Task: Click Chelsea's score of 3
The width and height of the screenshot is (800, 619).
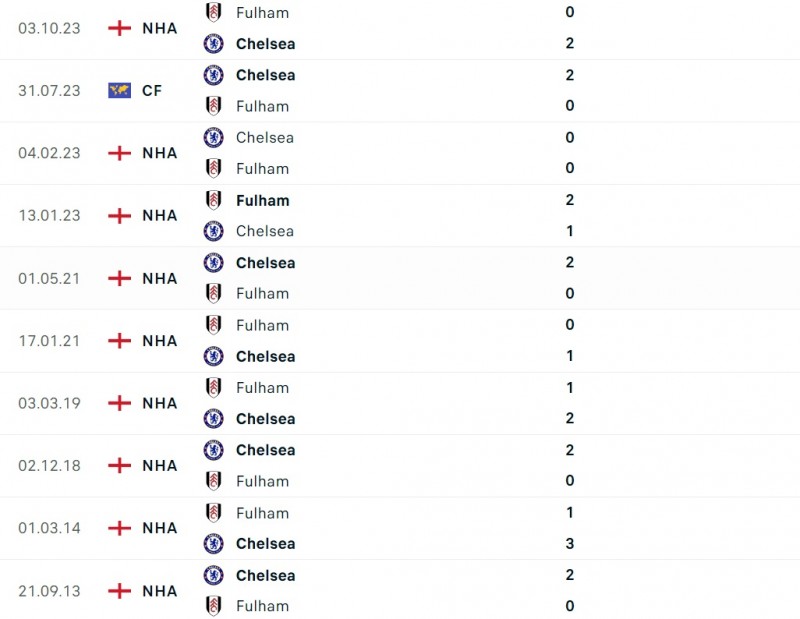Action: tap(570, 544)
